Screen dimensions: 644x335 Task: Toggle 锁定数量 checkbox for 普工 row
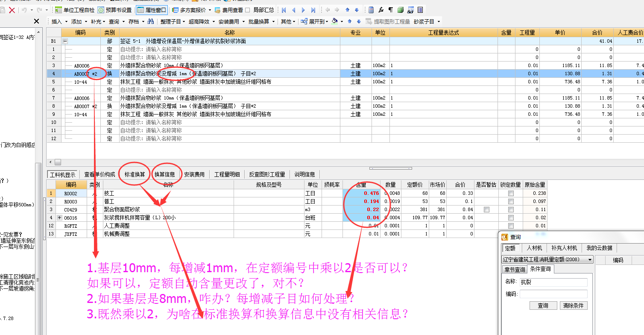click(x=511, y=201)
